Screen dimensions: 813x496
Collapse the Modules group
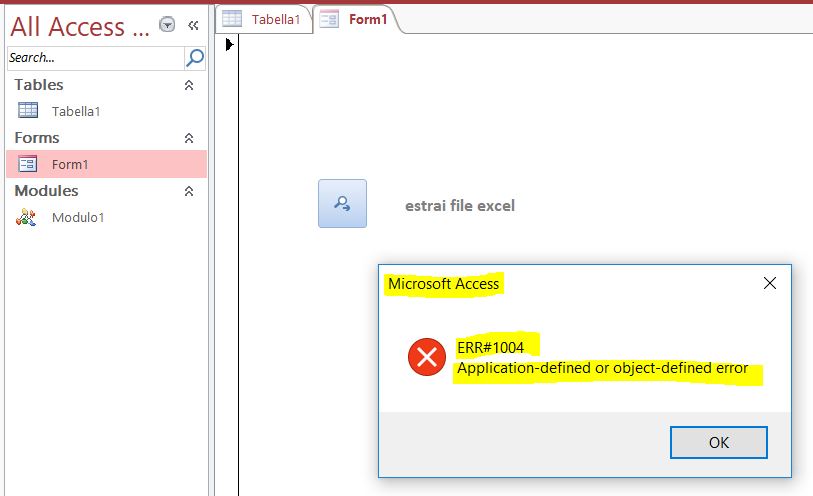189,191
